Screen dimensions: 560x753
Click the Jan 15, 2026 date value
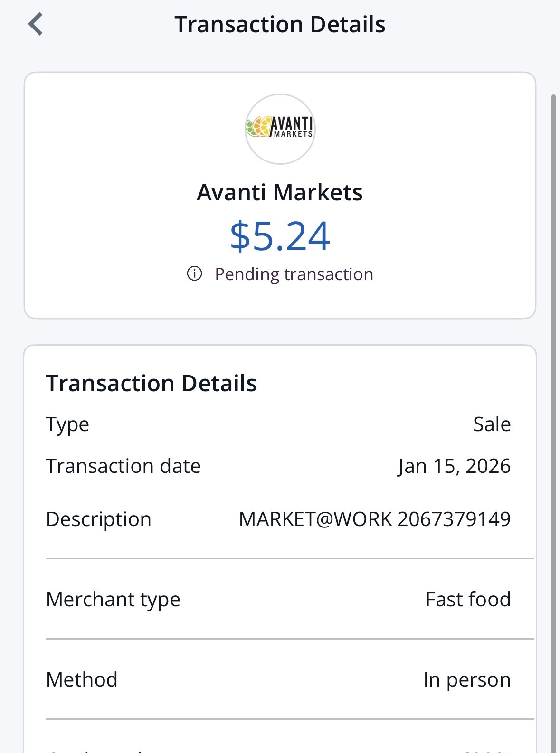pos(454,466)
